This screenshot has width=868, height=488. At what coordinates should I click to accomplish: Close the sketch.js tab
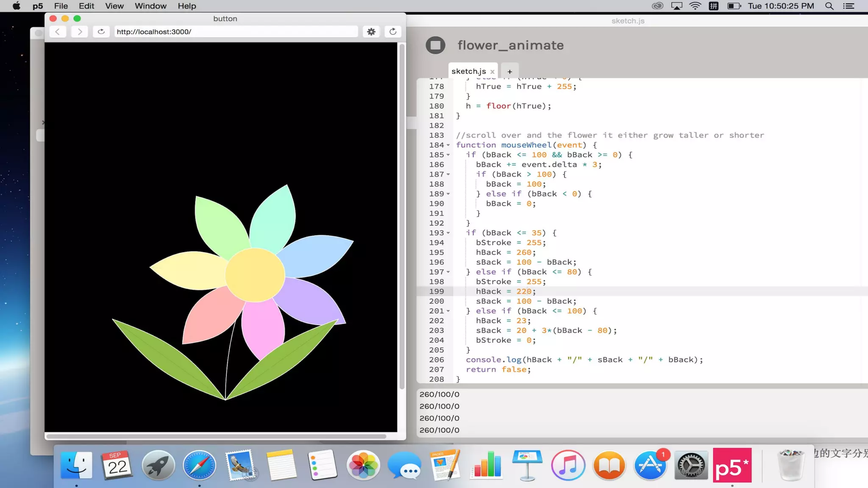click(492, 72)
